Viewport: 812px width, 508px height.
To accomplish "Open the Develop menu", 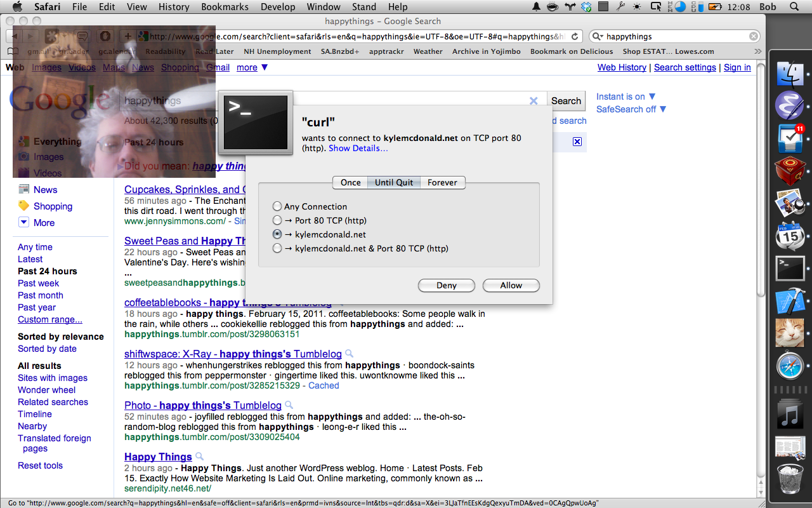I will click(x=277, y=7).
